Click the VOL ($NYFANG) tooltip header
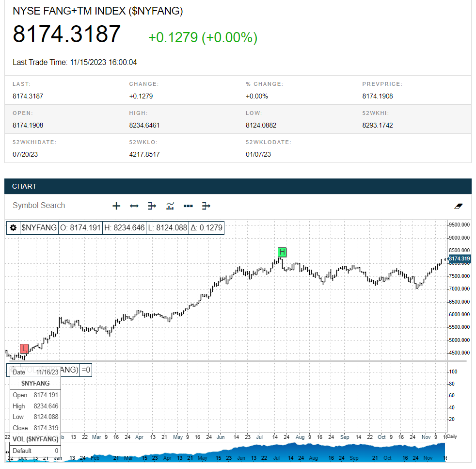Image resolution: width=476 pixels, height=469 pixels. (35, 439)
